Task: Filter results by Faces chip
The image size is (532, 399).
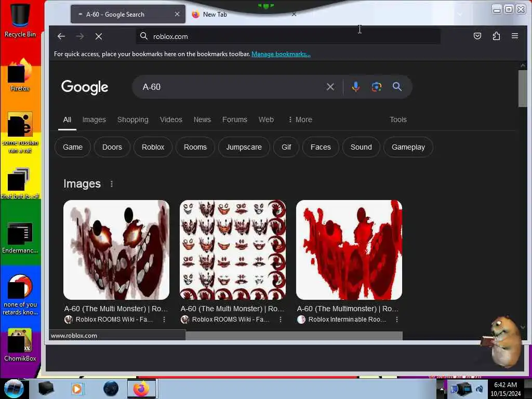Action: pyautogui.click(x=321, y=147)
